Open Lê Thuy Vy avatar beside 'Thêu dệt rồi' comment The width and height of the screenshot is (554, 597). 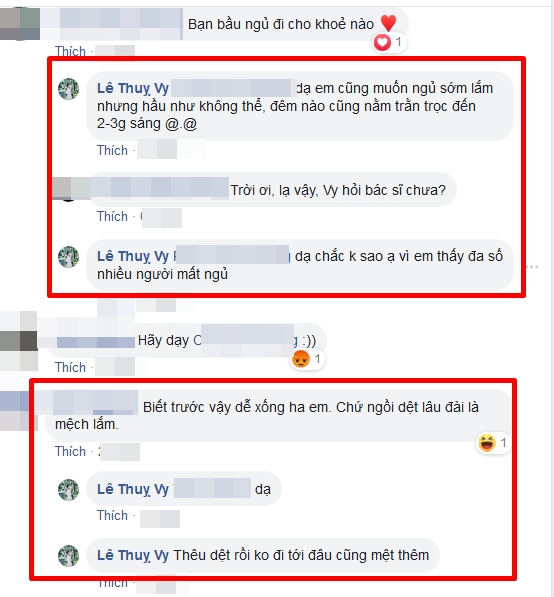coord(69,556)
